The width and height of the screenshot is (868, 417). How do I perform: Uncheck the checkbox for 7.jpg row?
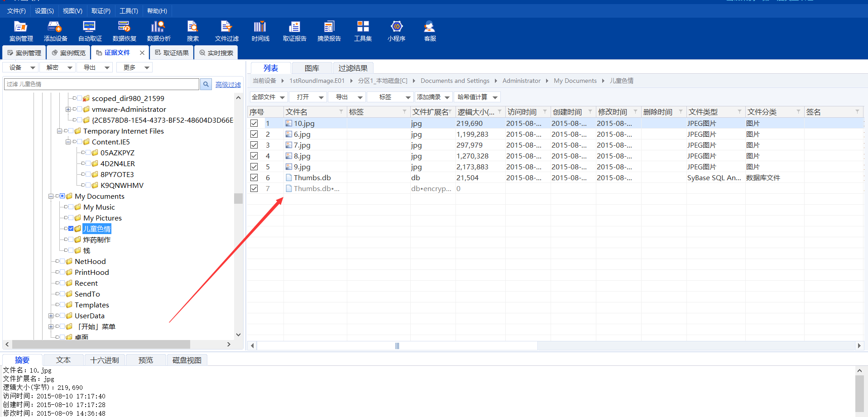(254, 145)
